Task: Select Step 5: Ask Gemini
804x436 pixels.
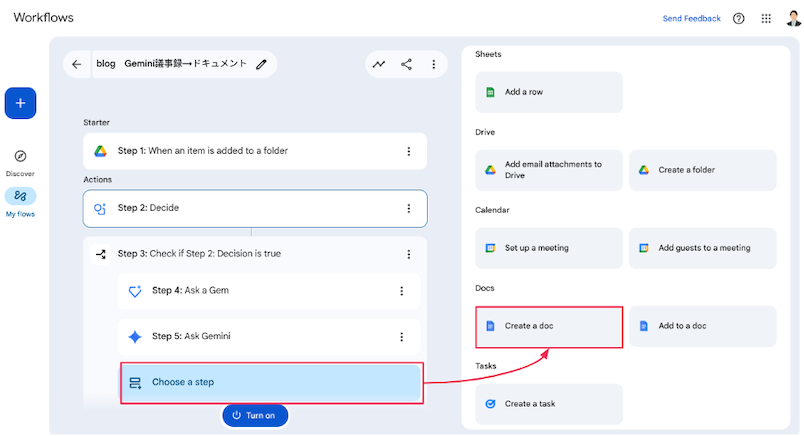Action: [x=269, y=336]
